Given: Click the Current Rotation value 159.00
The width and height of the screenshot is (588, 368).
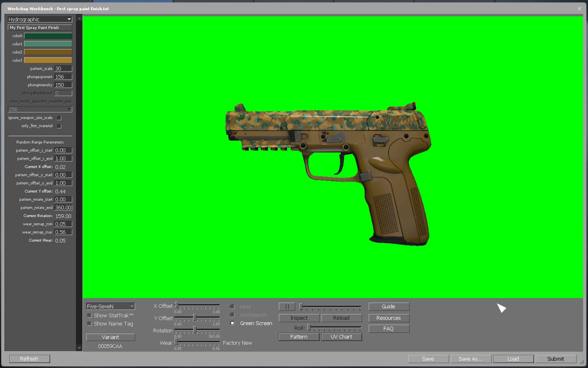Looking at the screenshot, I should coord(63,216).
